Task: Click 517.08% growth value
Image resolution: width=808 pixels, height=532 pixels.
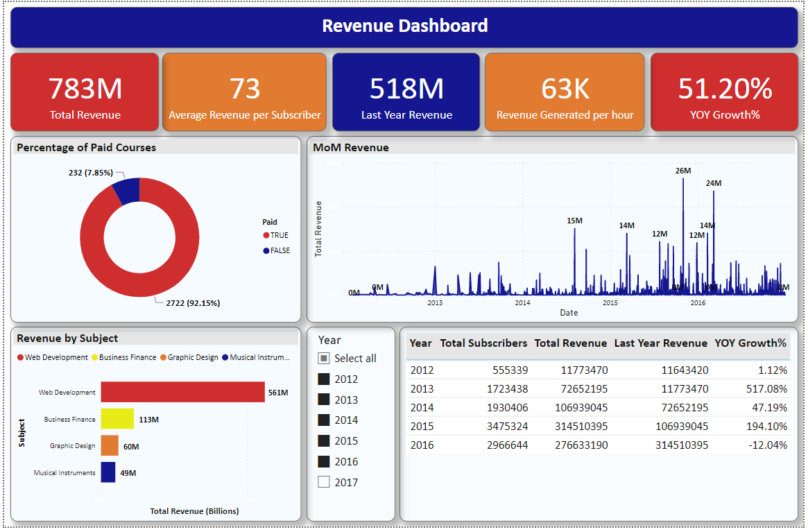Action: (767, 389)
